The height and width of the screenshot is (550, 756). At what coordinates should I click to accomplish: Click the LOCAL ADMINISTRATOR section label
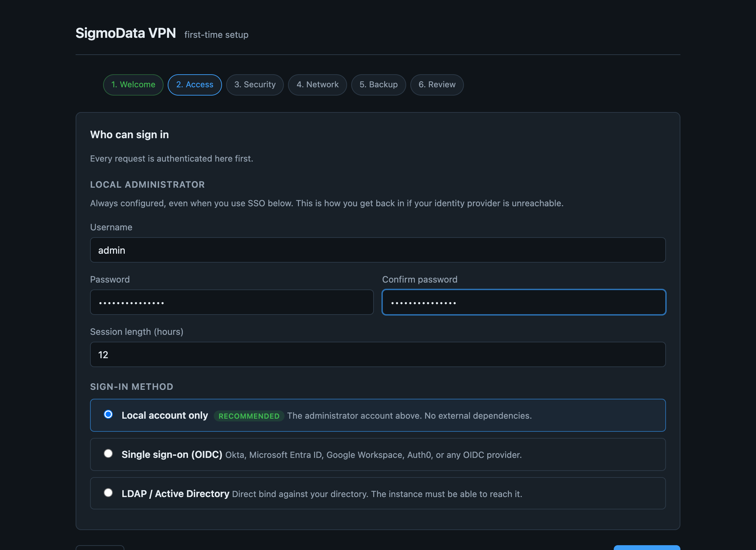tap(147, 185)
